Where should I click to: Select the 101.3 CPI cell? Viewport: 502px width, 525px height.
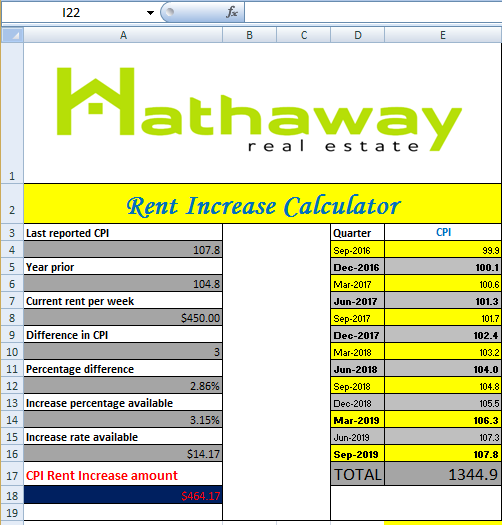tap(443, 301)
